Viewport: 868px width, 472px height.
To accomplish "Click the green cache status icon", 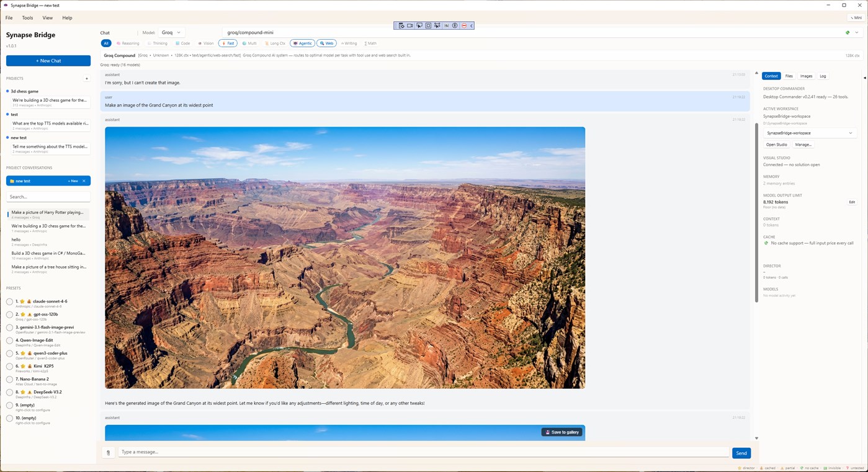I will click(x=766, y=243).
